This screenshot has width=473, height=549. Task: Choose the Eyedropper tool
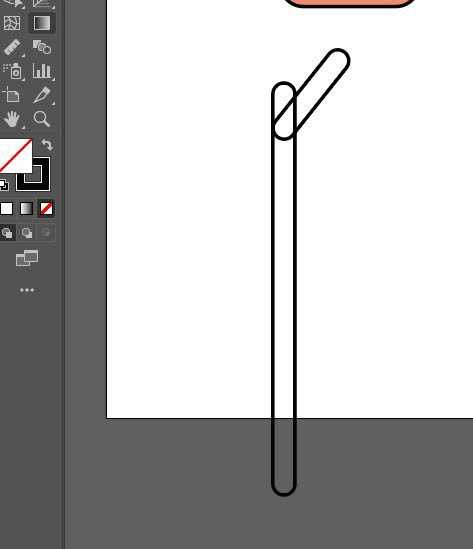click(x=12, y=47)
